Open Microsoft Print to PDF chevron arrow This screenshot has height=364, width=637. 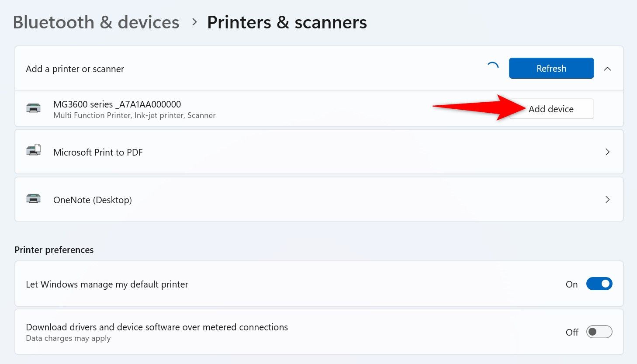(x=607, y=152)
